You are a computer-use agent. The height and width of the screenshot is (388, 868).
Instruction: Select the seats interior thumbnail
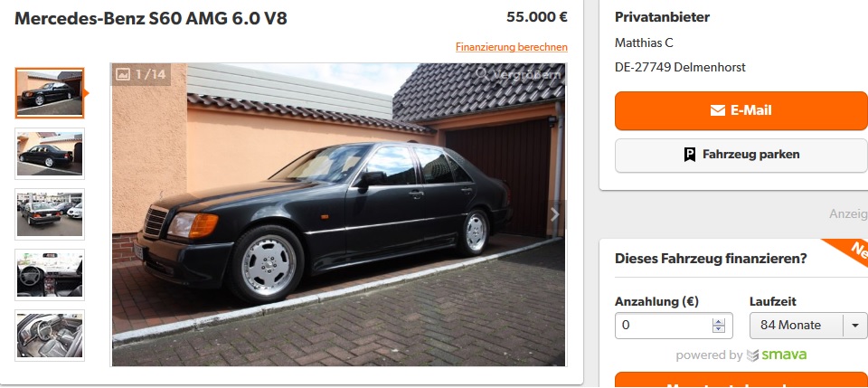click(x=50, y=336)
